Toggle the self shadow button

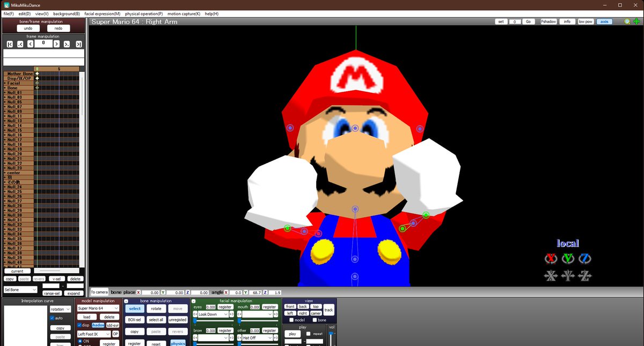(98, 325)
